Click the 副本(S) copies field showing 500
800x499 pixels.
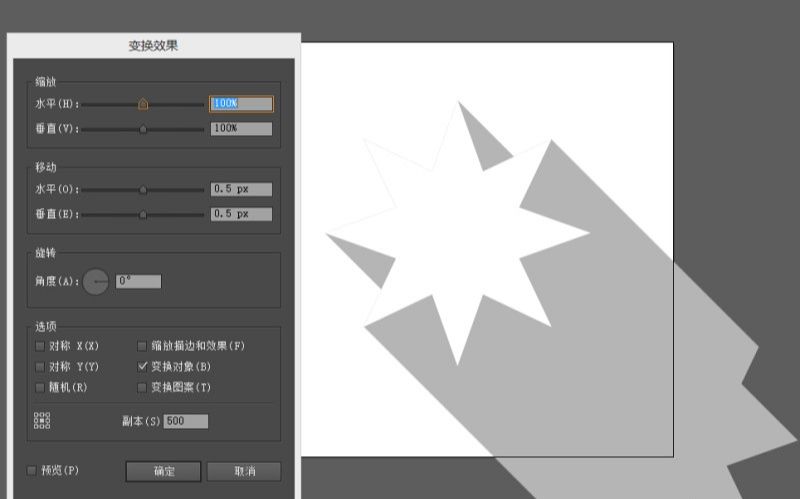tap(186, 421)
